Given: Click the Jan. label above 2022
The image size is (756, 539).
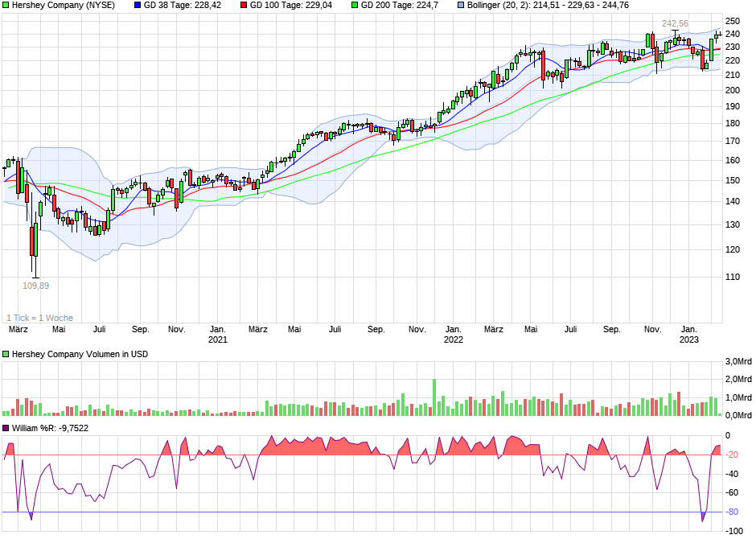Looking at the screenshot, I should (454, 329).
